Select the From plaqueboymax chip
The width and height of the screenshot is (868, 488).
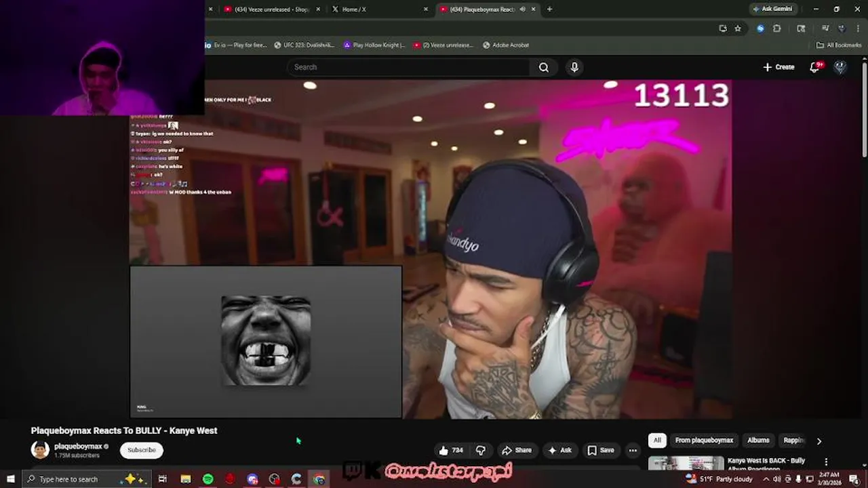pyautogui.click(x=704, y=441)
